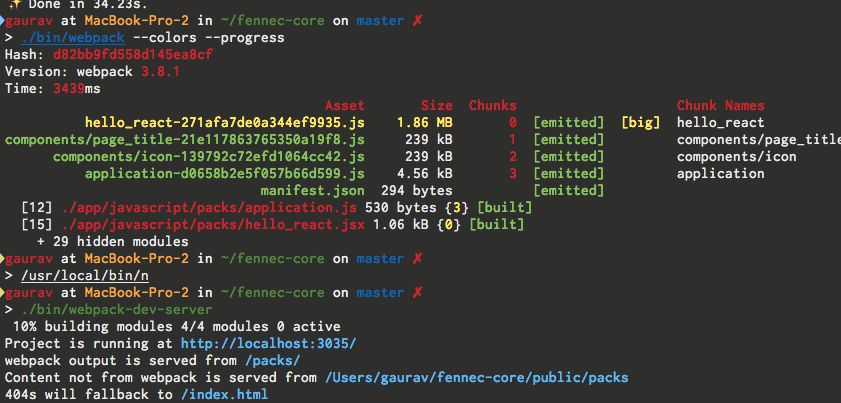
Task: Click the application chunk name
Action: coord(720,174)
